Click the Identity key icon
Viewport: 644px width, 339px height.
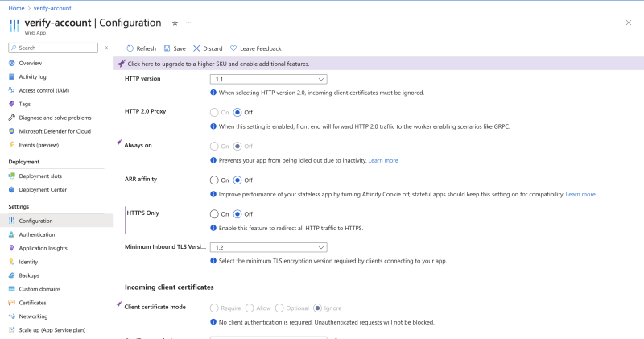point(11,262)
